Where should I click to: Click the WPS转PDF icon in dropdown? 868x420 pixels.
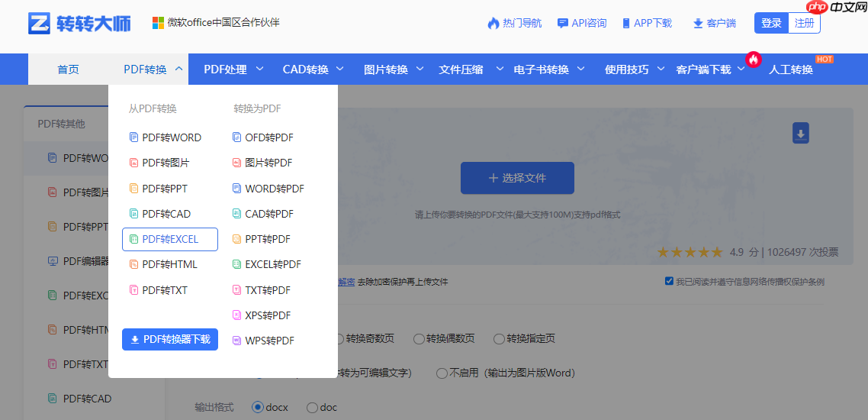[x=237, y=341]
